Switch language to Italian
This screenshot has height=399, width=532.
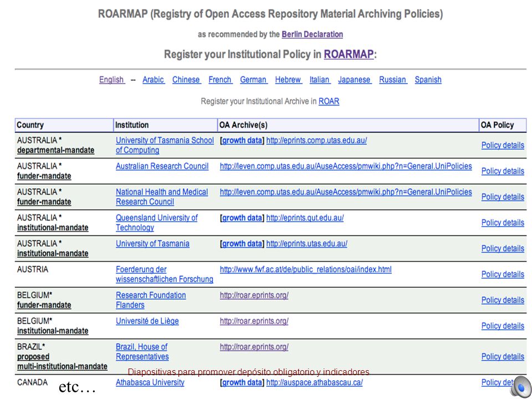point(320,80)
